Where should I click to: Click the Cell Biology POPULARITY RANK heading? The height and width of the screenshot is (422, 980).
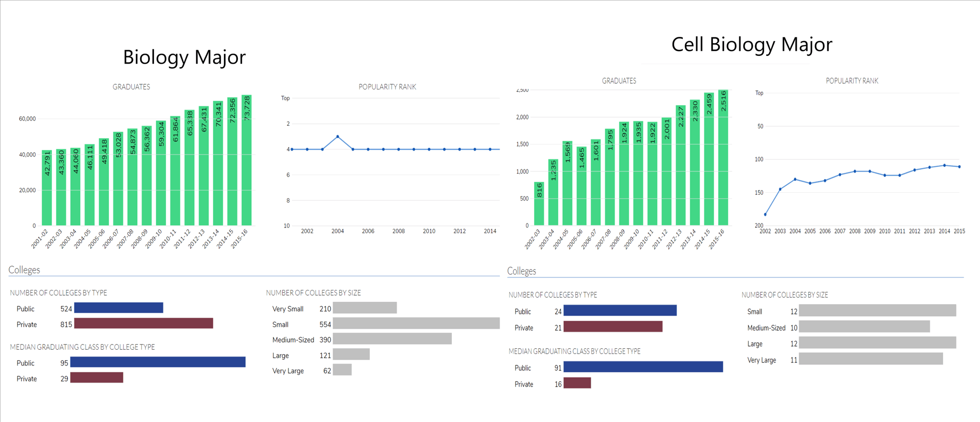852,81
